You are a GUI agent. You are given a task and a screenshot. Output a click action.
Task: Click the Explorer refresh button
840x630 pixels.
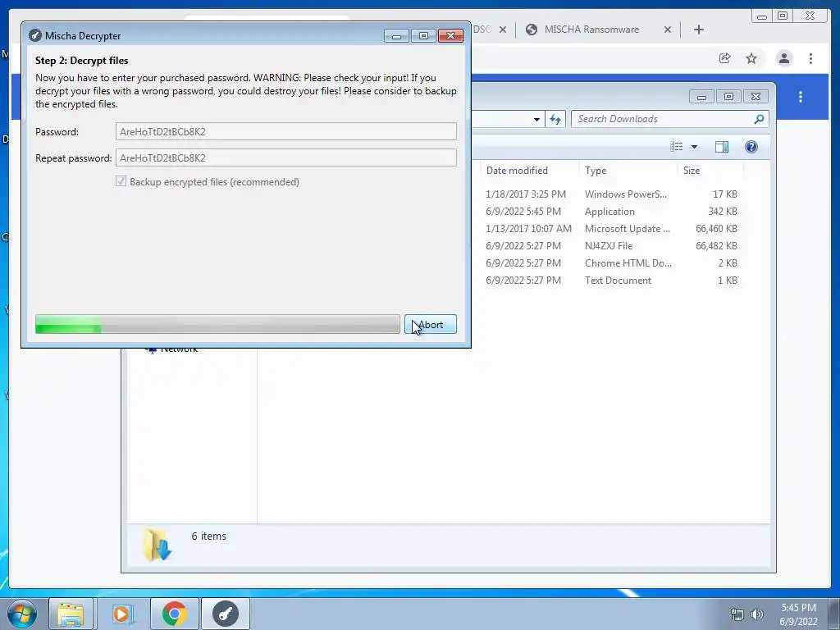pyautogui.click(x=555, y=119)
